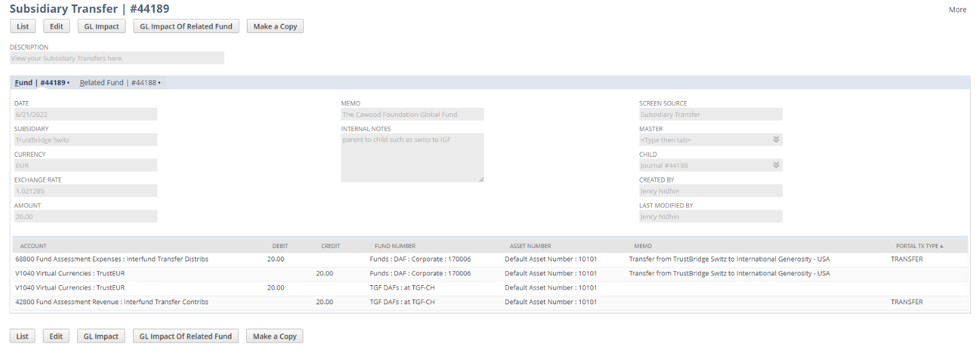980x363 pixels.
Task: Click the More link
Action: tap(957, 10)
